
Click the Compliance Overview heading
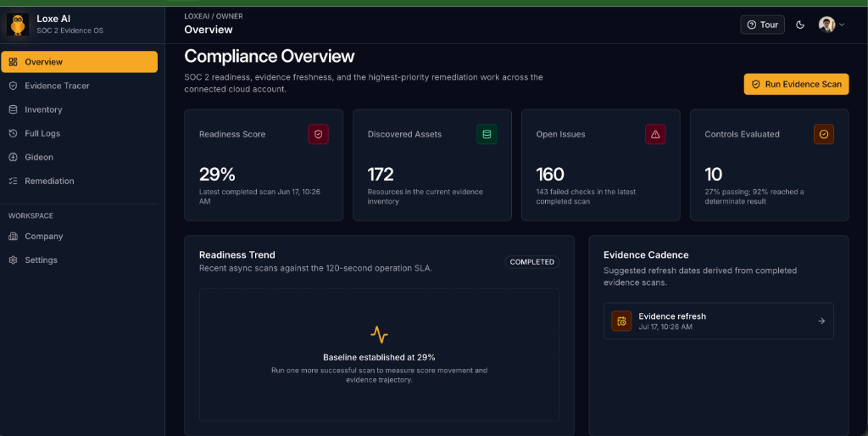coord(270,57)
